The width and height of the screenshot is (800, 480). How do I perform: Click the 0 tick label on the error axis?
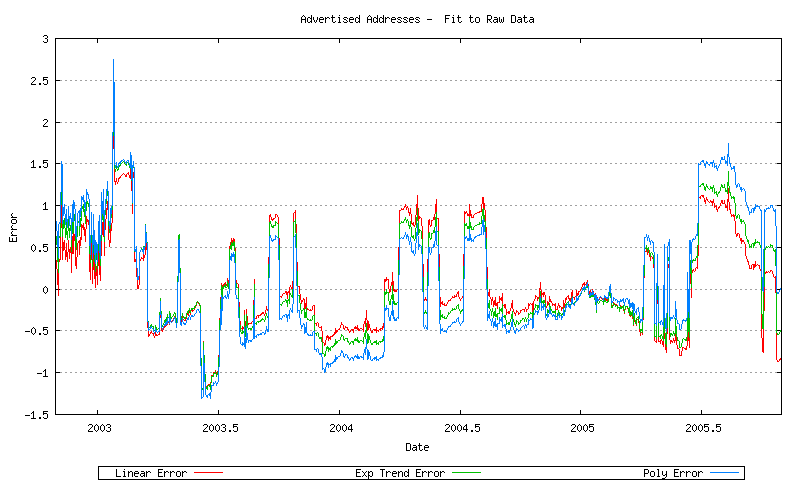pyautogui.click(x=44, y=289)
